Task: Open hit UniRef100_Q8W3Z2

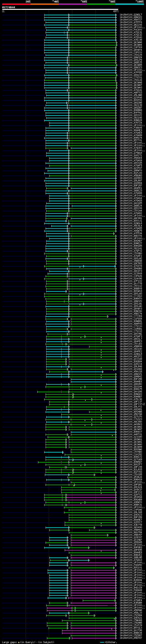Action: (131, 17)
